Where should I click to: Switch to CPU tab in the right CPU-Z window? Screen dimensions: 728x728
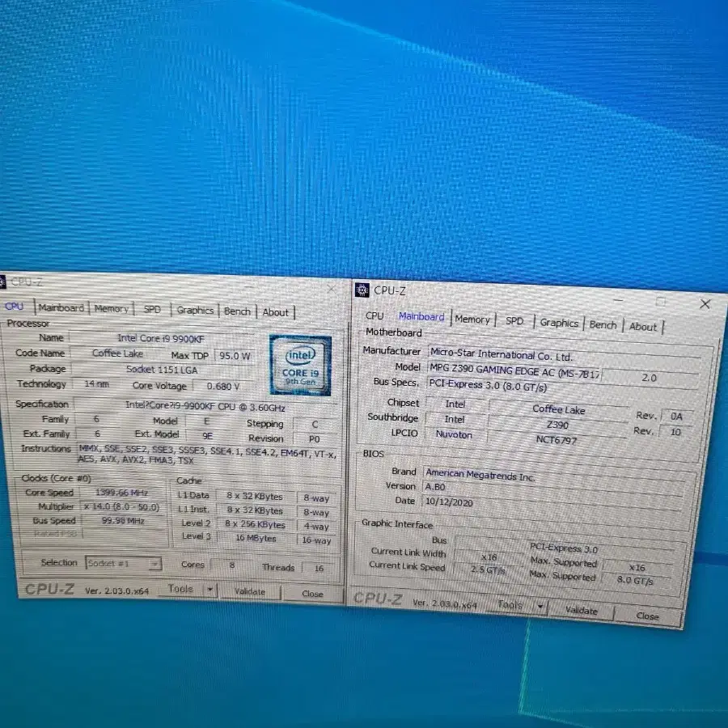375,315
